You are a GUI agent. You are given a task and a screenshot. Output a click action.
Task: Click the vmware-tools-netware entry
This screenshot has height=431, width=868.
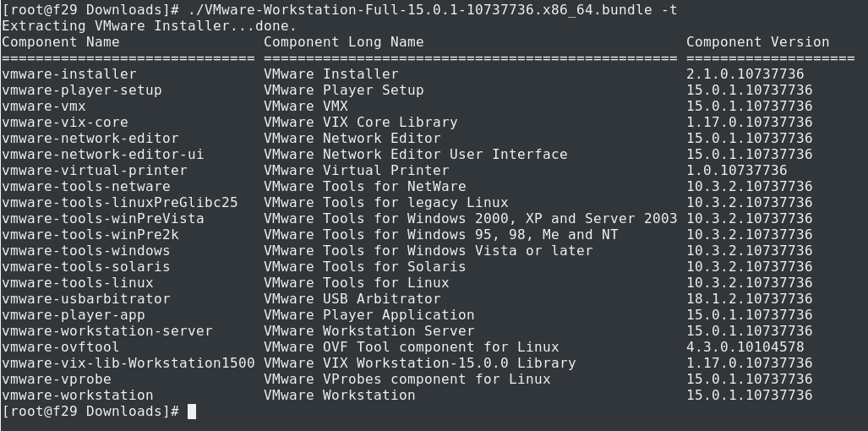coord(86,187)
